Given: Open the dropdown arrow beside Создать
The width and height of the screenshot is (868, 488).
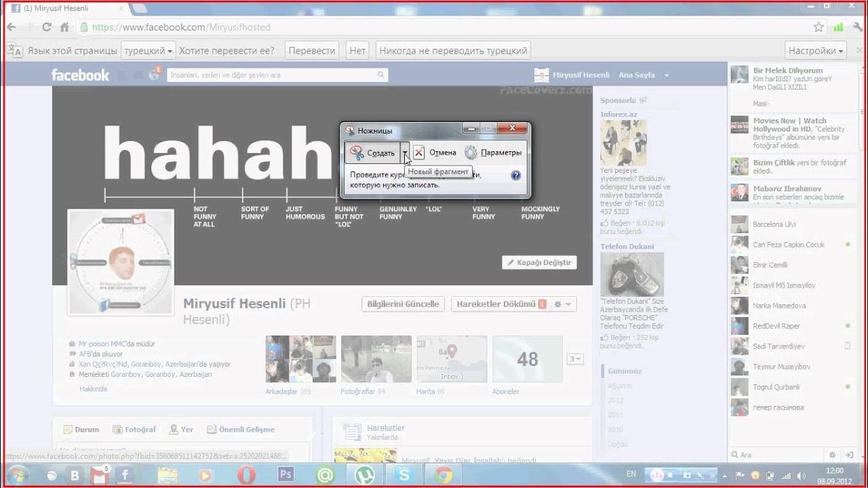Looking at the screenshot, I should pyautogui.click(x=405, y=153).
